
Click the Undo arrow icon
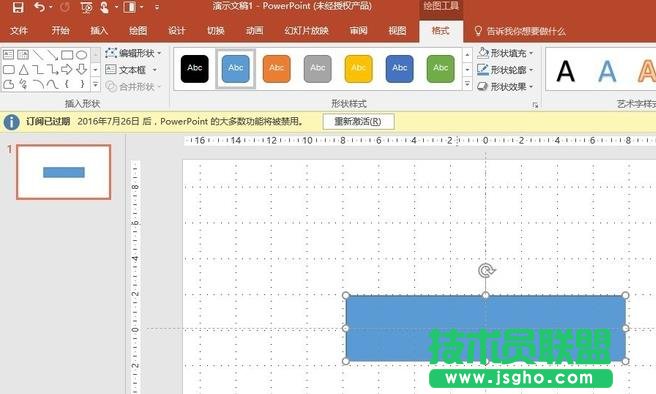pyautogui.click(x=39, y=7)
